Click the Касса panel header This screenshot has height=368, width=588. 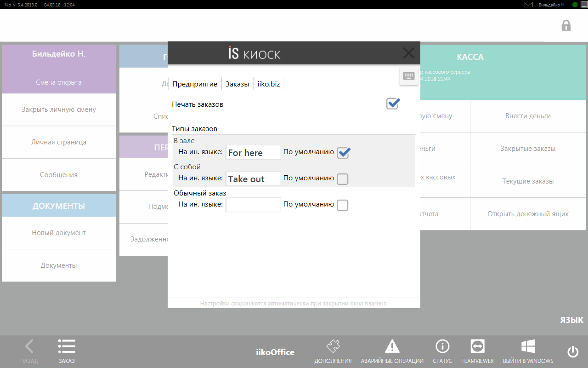tap(470, 57)
